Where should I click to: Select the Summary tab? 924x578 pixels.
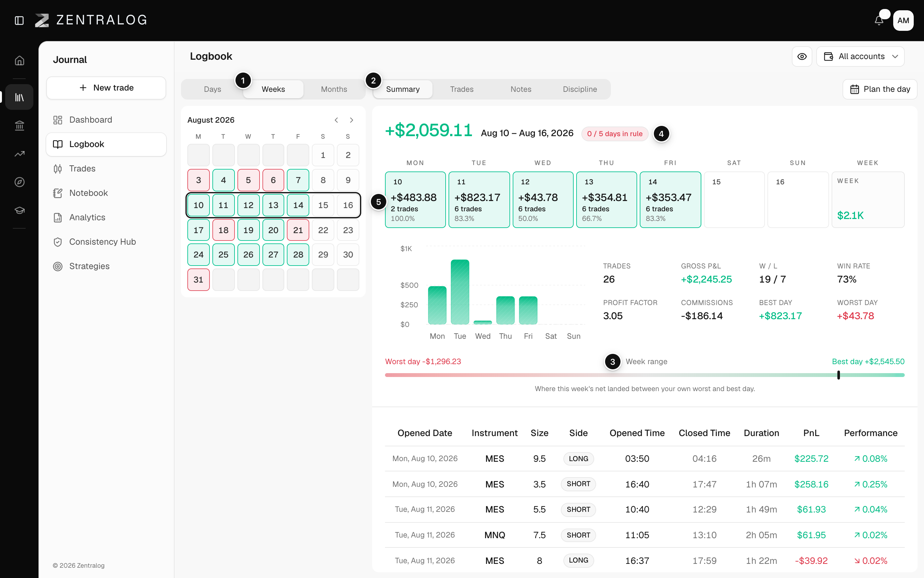coord(403,89)
